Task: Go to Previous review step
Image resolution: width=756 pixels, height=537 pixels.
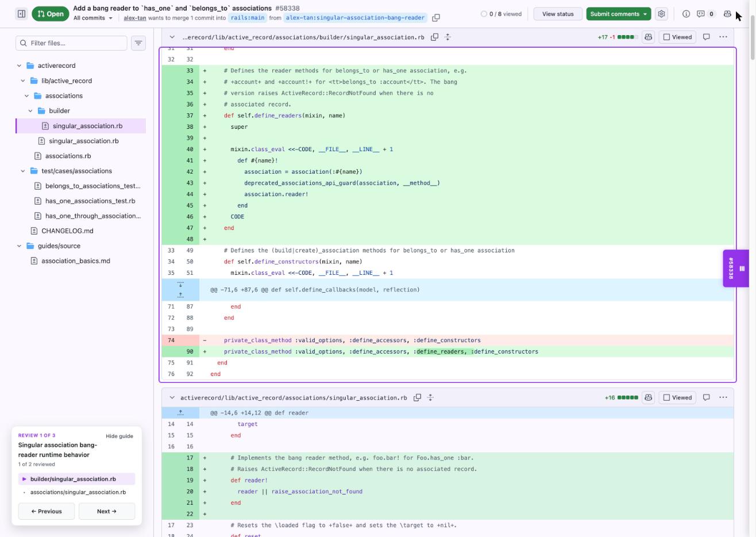Action: [x=47, y=511]
